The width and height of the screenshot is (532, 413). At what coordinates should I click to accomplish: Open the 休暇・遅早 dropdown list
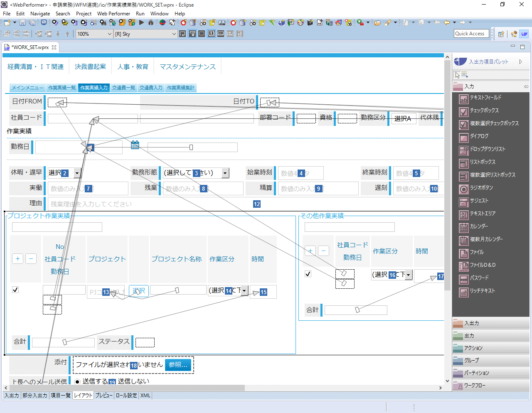(77, 173)
